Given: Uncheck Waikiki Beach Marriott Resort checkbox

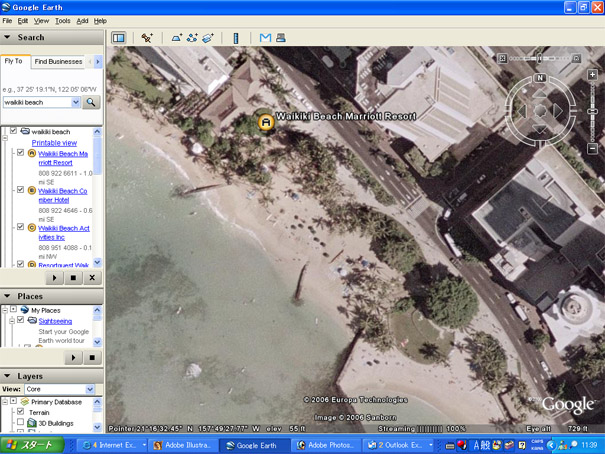Looking at the screenshot, I should point(20,152).
